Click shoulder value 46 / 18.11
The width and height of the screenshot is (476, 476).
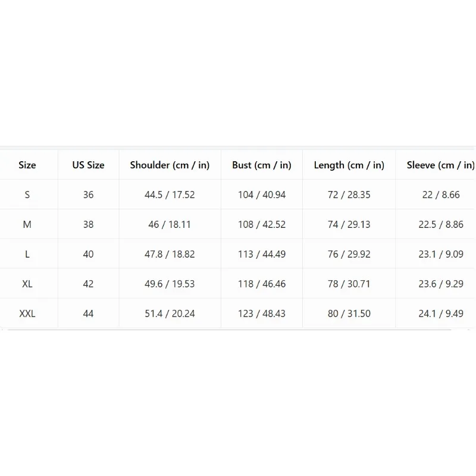tap(170, 224)
